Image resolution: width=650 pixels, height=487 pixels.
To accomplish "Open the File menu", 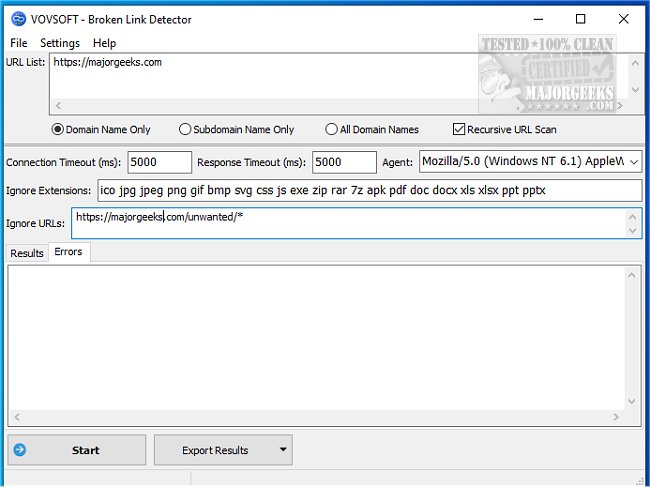I will [19, 43].
